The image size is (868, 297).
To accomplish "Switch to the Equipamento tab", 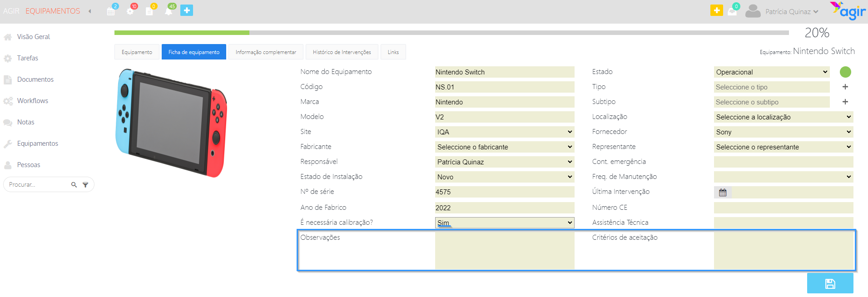I will [137, 52].
